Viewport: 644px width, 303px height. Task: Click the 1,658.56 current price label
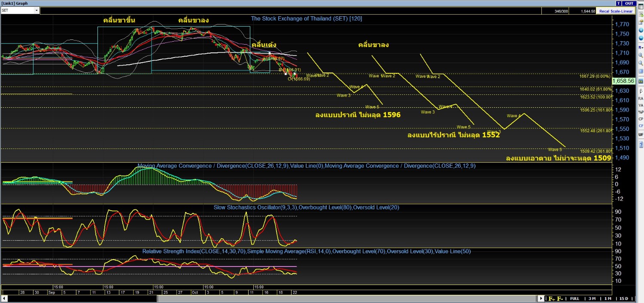tap(623, 81)
